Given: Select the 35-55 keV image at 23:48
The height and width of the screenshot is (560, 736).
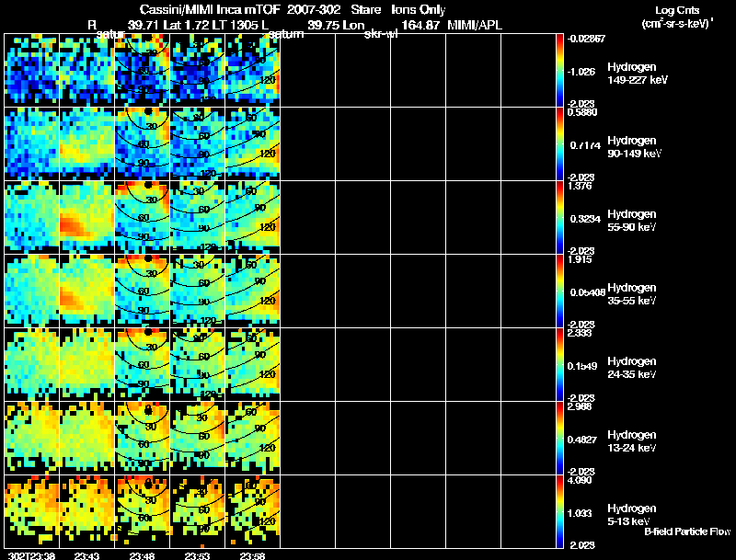Looking at the screenshot, I should pyautogui.click(x=143, y=291).
